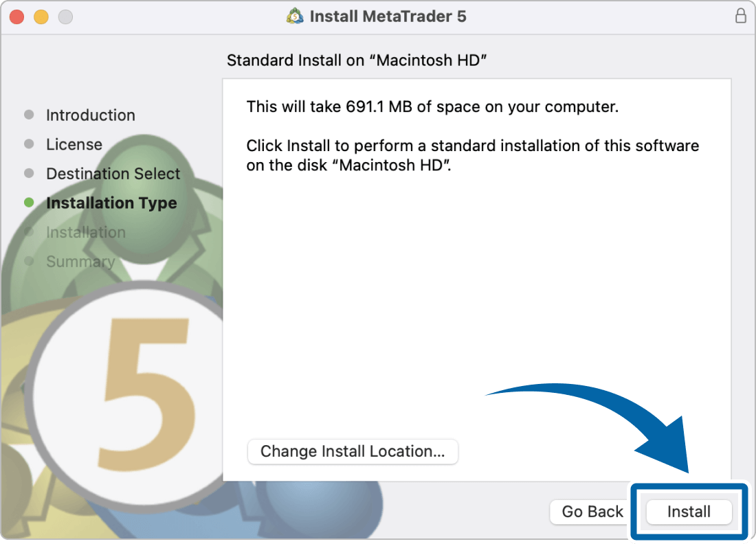Click the green Installation Type bullet

click(29, 203)
